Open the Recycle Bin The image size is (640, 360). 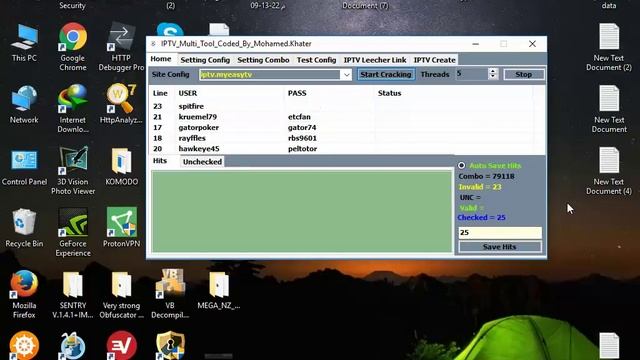tap(24, 228)
